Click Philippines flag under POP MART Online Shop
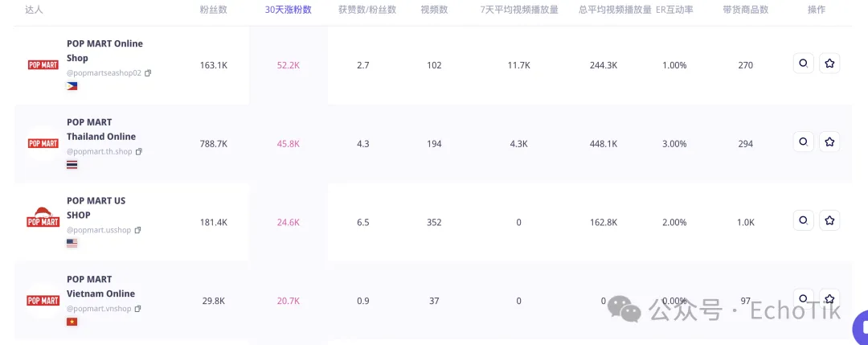The height and width of the screenshot is (345, 868). coord(72,86)
